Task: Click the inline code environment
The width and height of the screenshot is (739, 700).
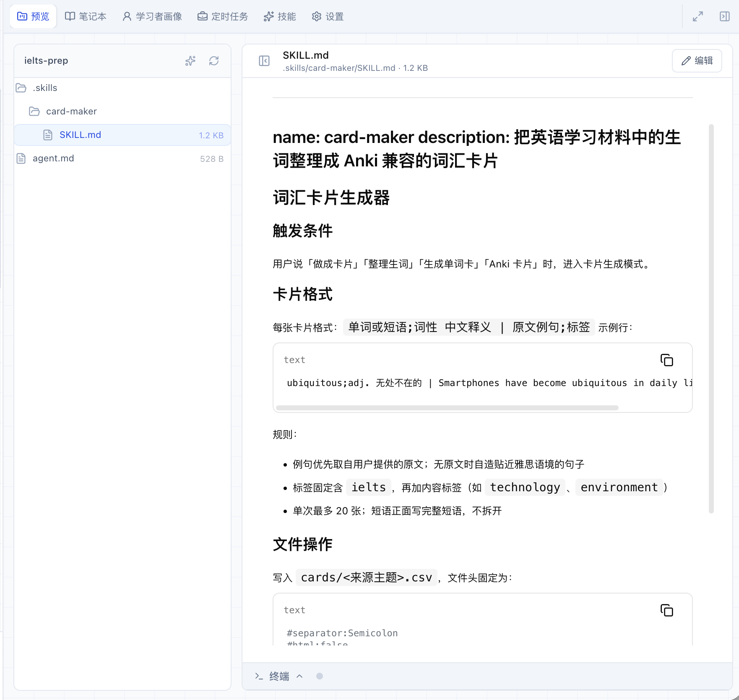Action: [x=619, y=487]
